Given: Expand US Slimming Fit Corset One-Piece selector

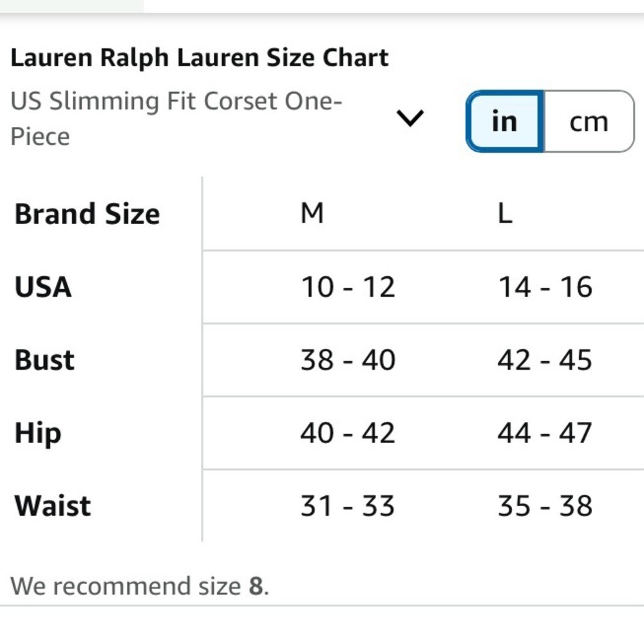Looking at the screenshot, I should (x=217, y=118).
